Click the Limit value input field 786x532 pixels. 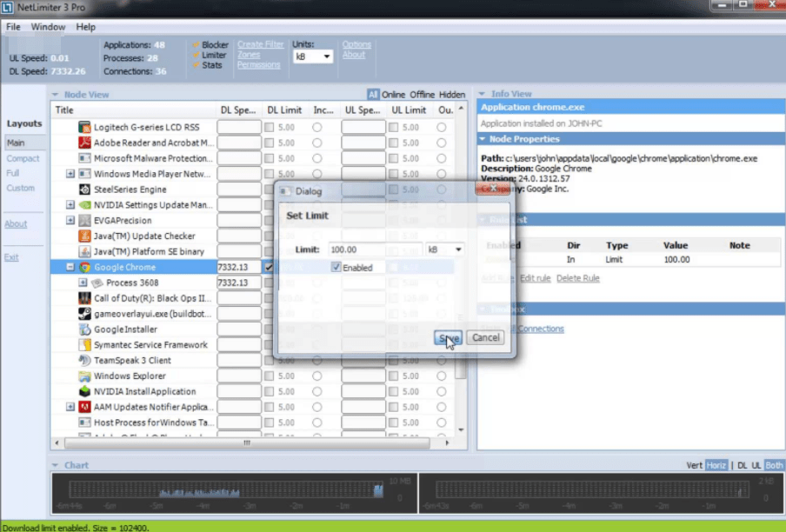[x=375, y=249]
